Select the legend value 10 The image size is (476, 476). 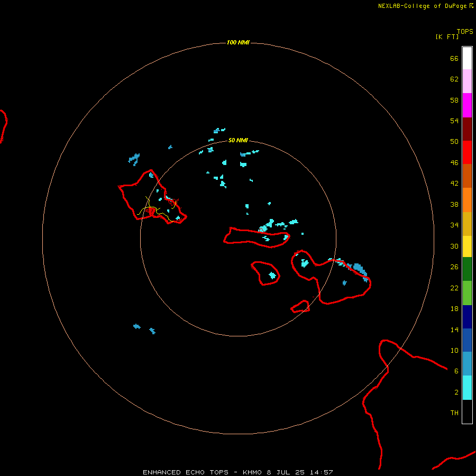454,351
